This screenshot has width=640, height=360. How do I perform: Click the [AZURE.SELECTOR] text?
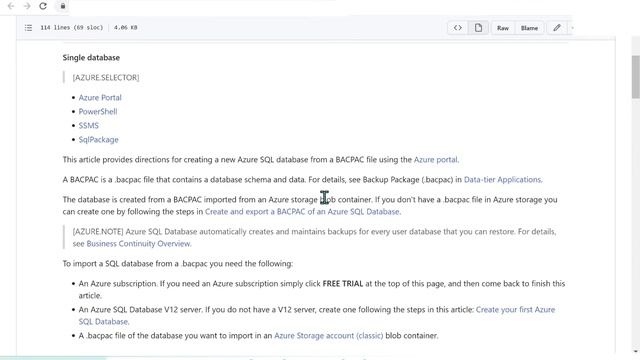[x=106, y=78]
